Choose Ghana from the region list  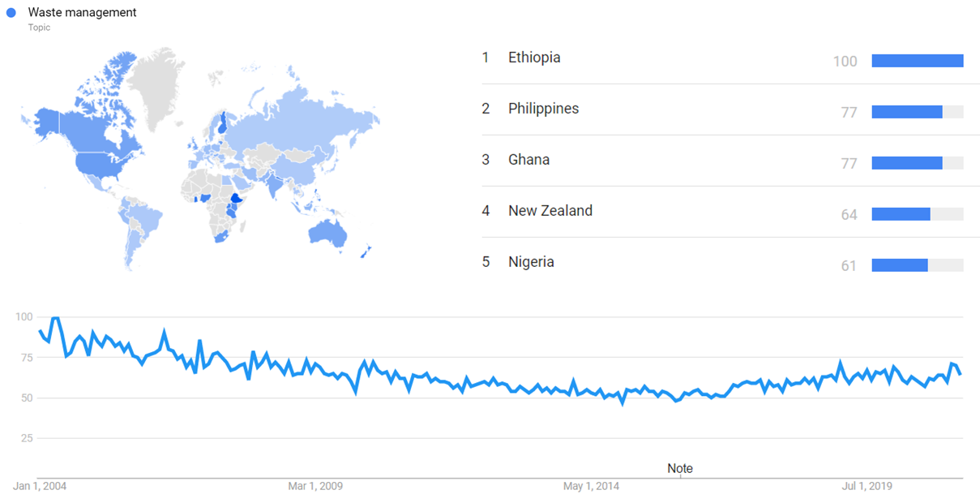coord(529,160)
